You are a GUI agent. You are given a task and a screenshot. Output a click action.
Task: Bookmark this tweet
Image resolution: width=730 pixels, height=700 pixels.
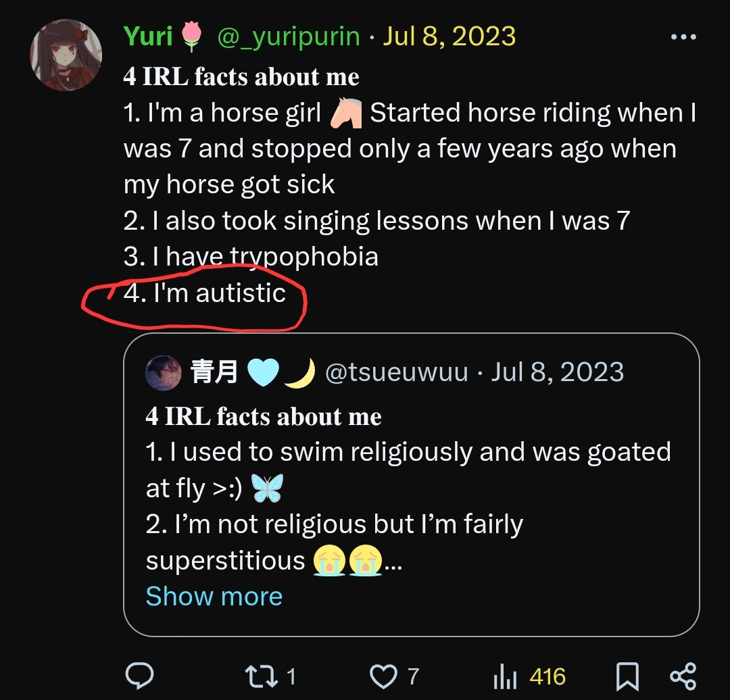tap(627, 676)
